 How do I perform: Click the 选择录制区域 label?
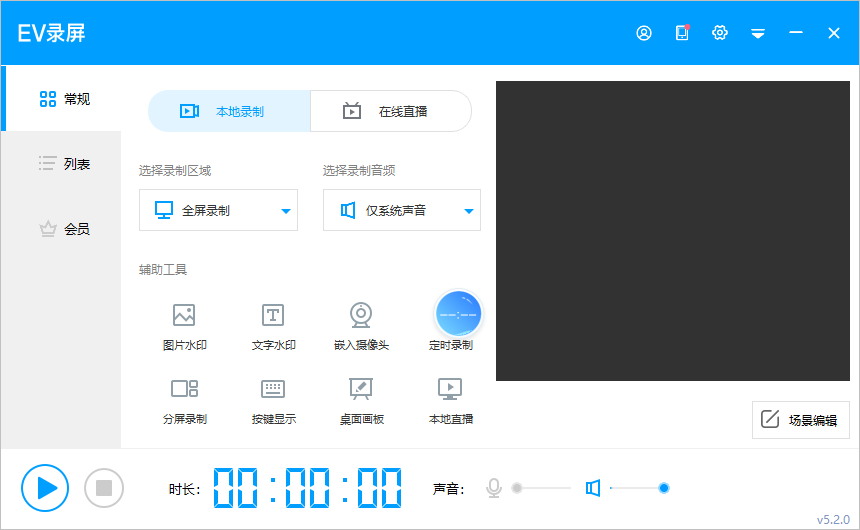point(174,171)
